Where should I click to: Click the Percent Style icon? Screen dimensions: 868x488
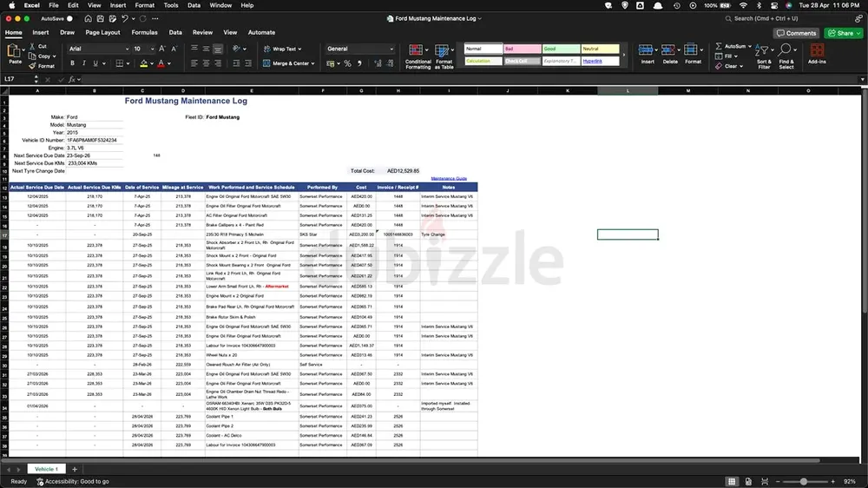[348, 63]
